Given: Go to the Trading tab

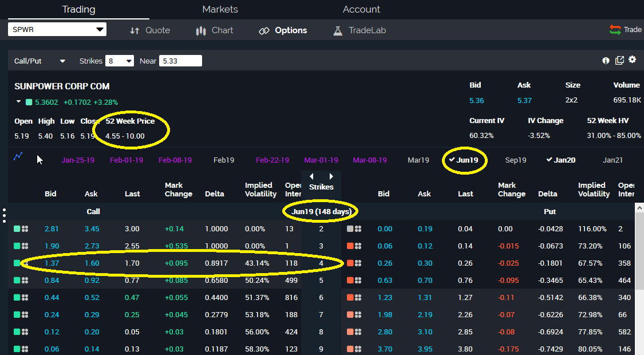Looking at the screenshot, I should pos(78,9).
